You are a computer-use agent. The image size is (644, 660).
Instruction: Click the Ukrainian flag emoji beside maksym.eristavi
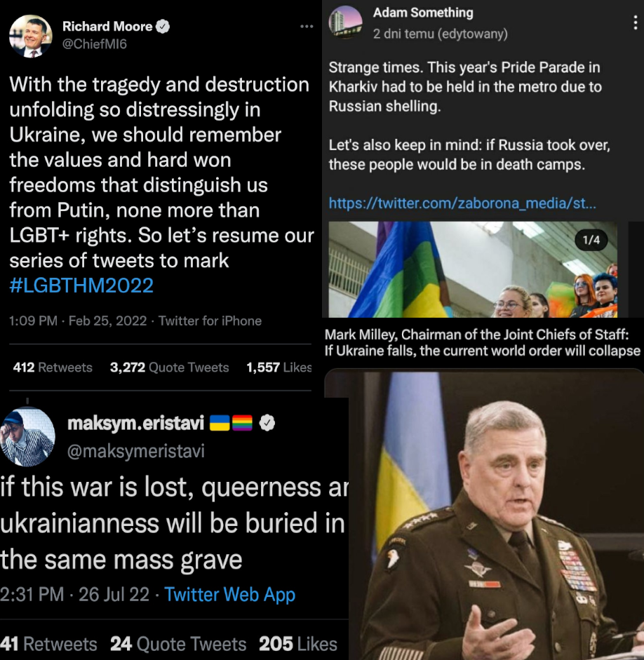point(220,423)
